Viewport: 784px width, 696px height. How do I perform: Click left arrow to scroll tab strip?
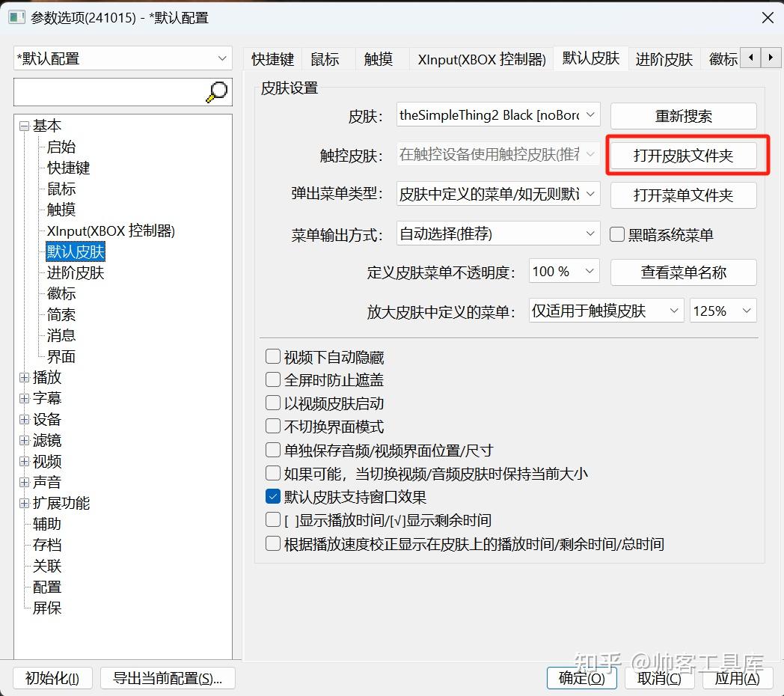(x=750, y=58)
